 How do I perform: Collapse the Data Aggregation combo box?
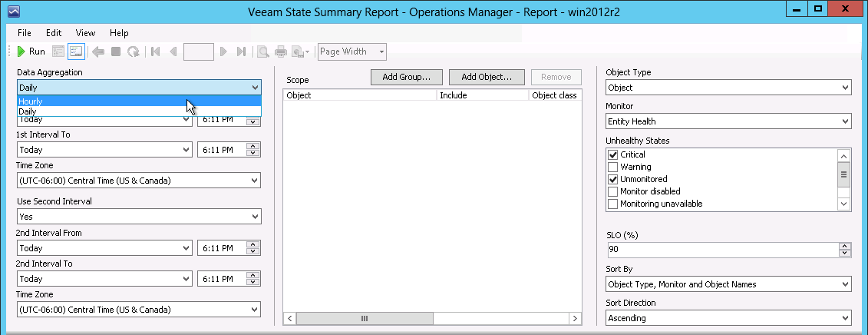[255, 87]
